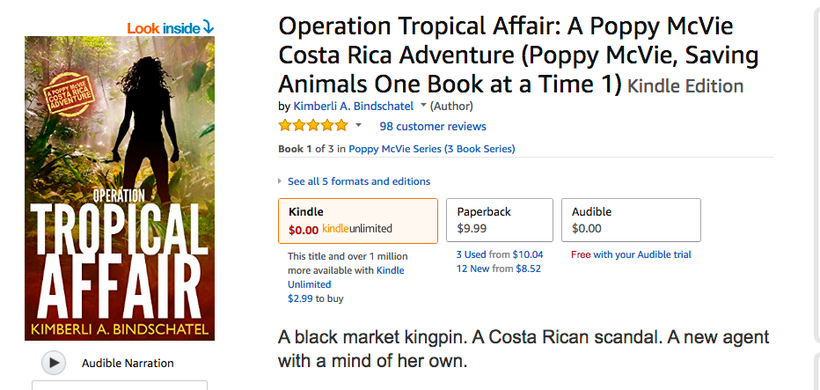Open the Kindle Unlimited link
820x390 pixels.
click(346, 278)
